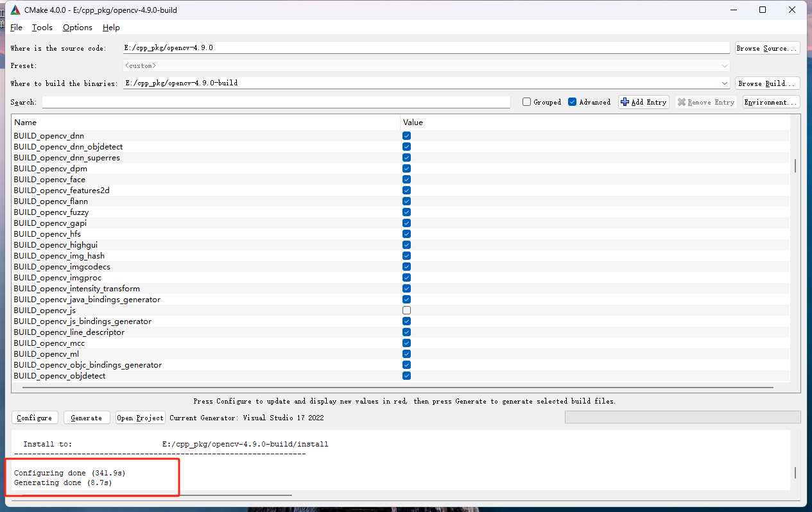Click Open Project
Screen dimensions: 812x512
(140, 417)
